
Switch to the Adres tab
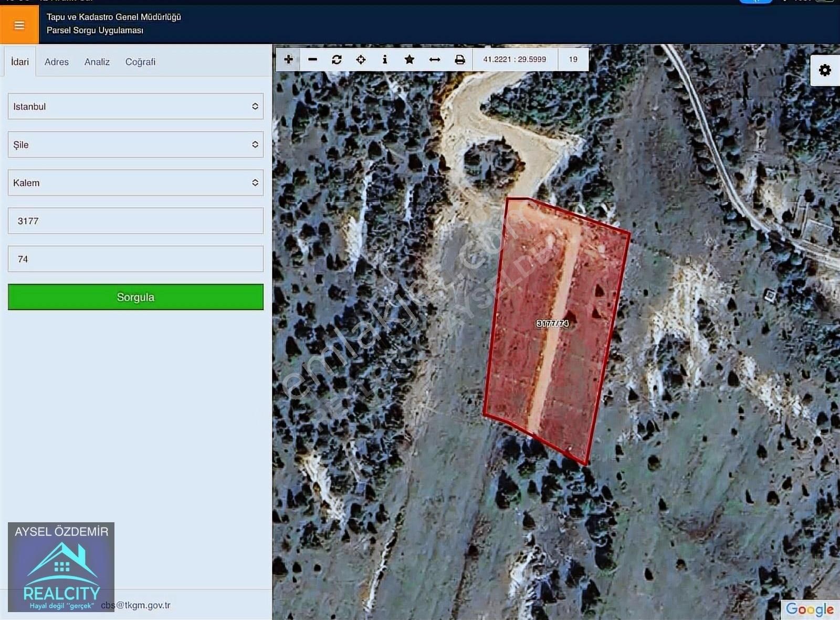point(57,61)
